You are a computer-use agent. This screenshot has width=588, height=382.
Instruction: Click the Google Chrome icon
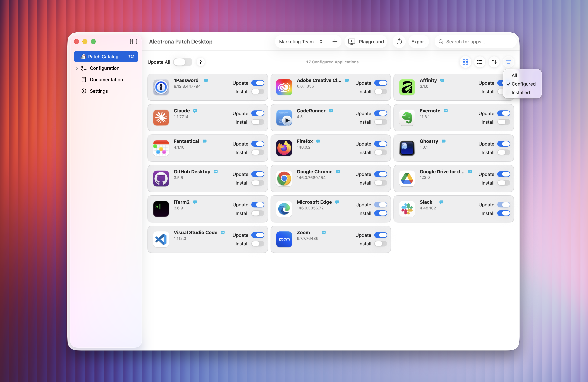(x=284, y=178)
